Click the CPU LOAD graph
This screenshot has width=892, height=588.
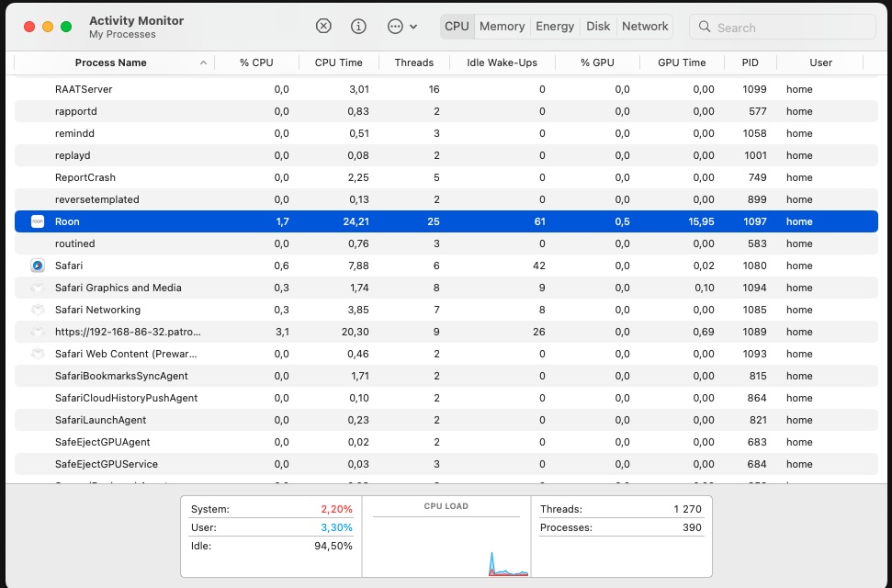coord(446,537)
